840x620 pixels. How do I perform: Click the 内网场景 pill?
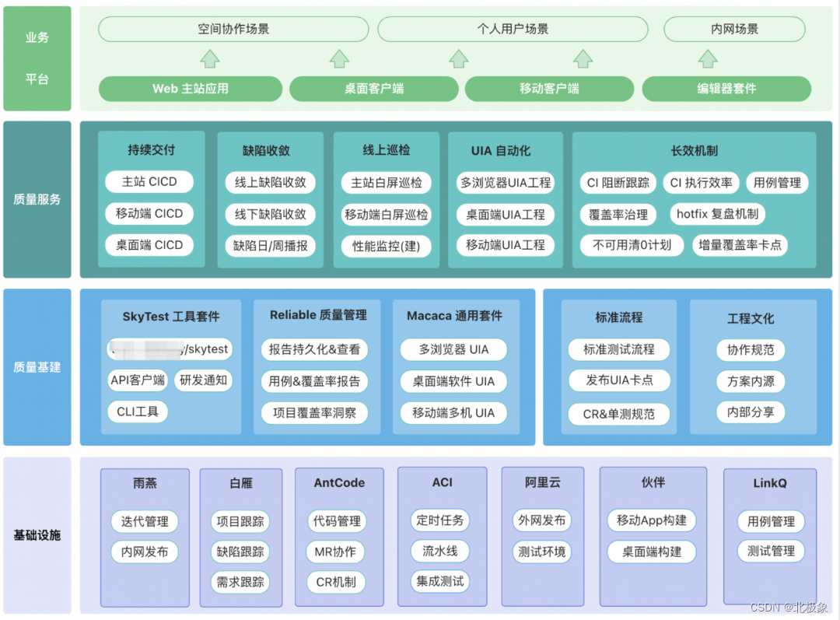tap(733, 29)
